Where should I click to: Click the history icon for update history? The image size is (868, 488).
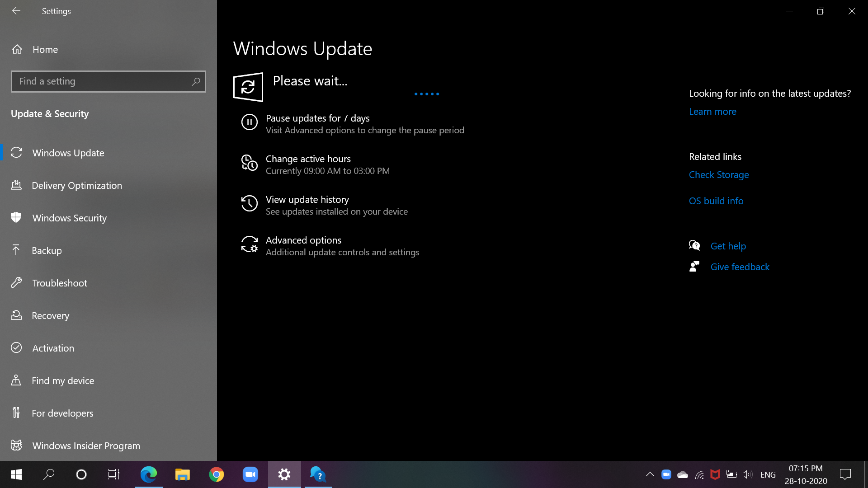click(249, 203)
